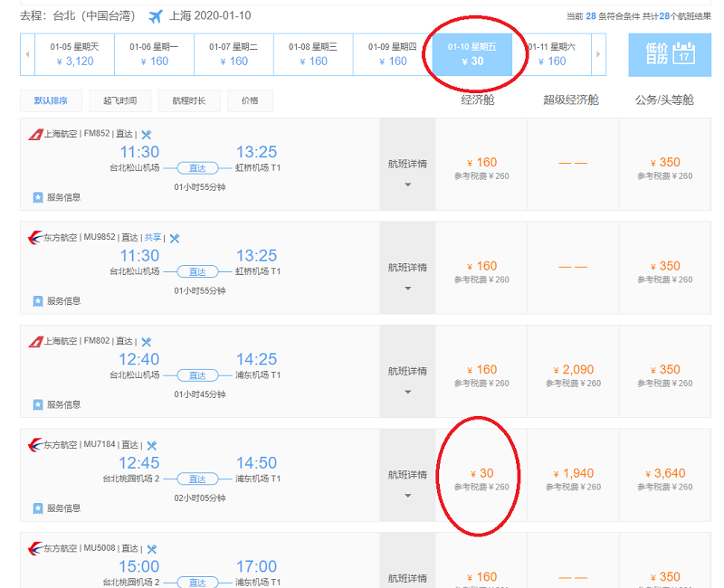Go to next dates with right arrow
The image size is (724, 588).
598,54
